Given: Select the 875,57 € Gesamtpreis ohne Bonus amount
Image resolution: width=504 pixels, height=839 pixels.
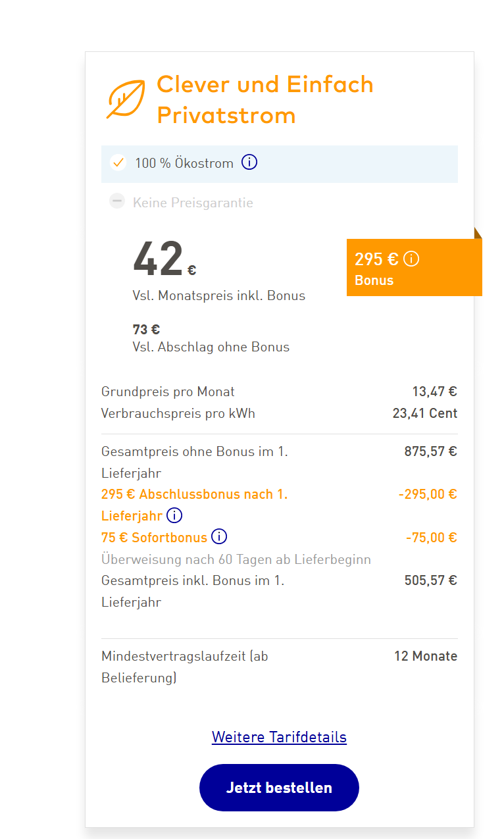Looking at the screenshot, I should click(x=430, y=451).
